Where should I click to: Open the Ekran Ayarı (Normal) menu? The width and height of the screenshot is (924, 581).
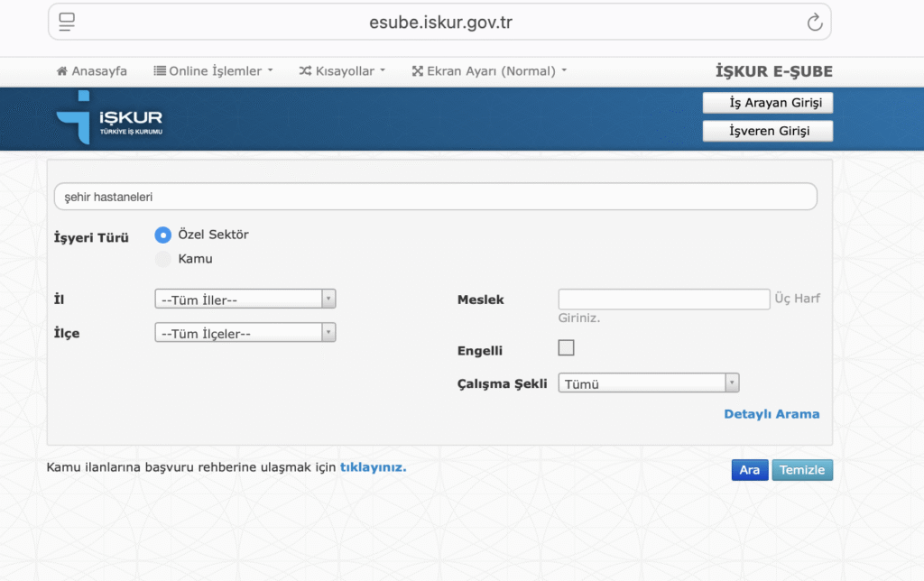pos(489,71)
